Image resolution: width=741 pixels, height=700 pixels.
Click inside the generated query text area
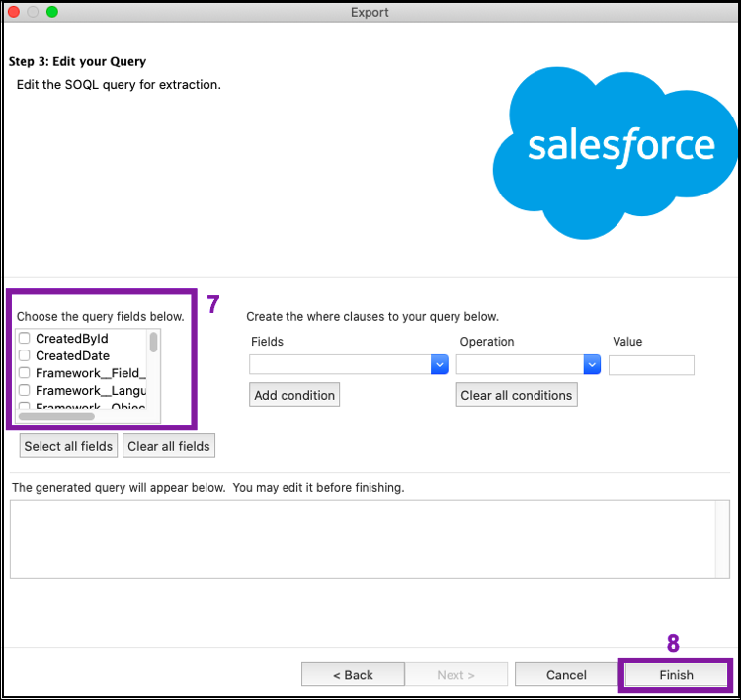(x=363, y=539)
